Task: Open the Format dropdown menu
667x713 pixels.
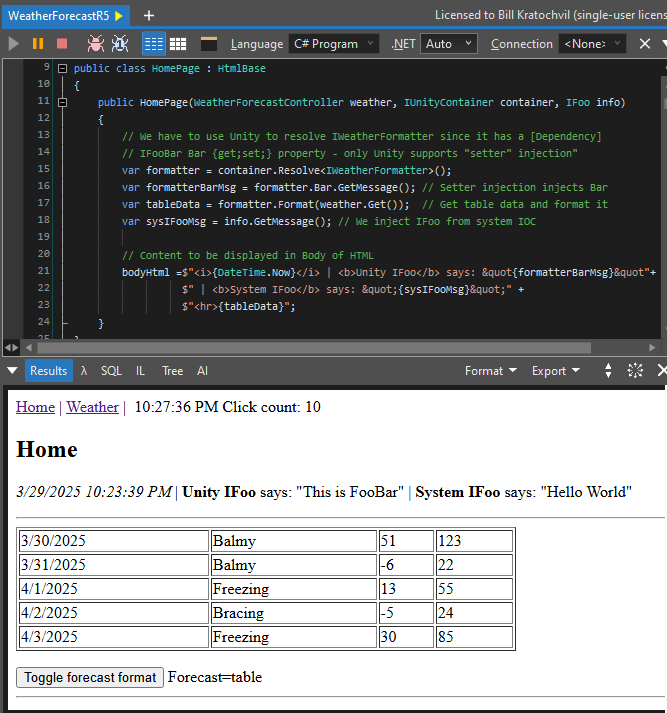Action: 491,371
